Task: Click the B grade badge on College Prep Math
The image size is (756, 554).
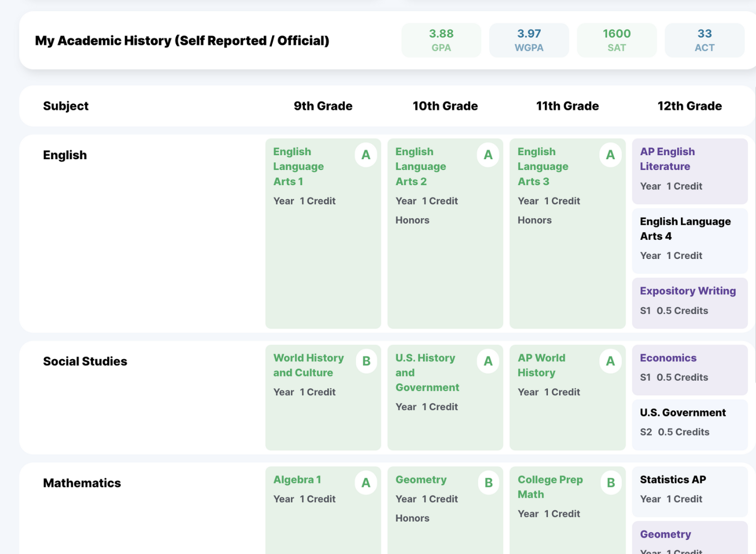Action: [610, 482]
